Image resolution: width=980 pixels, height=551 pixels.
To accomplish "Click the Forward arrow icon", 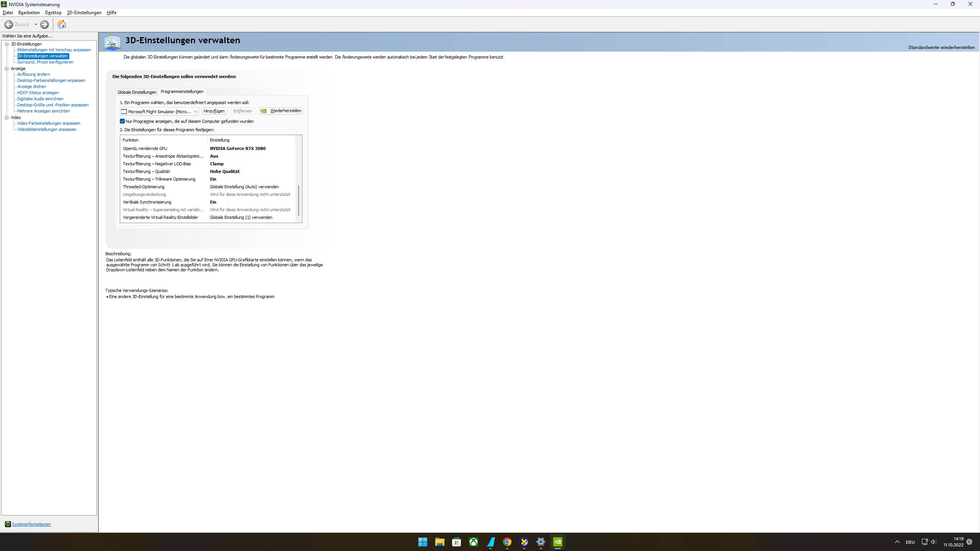I will [44, 24].
